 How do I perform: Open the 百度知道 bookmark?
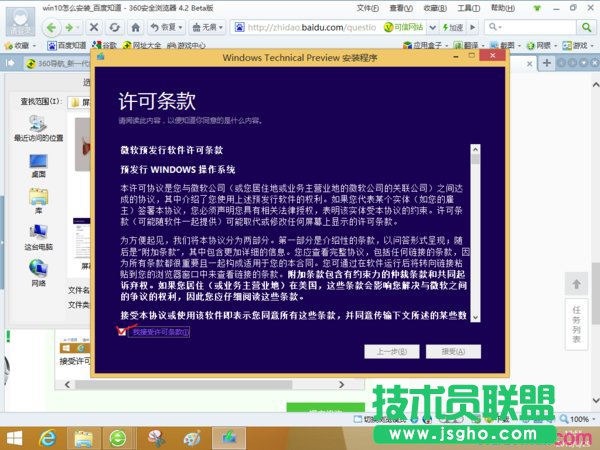(x=67, y=46)
